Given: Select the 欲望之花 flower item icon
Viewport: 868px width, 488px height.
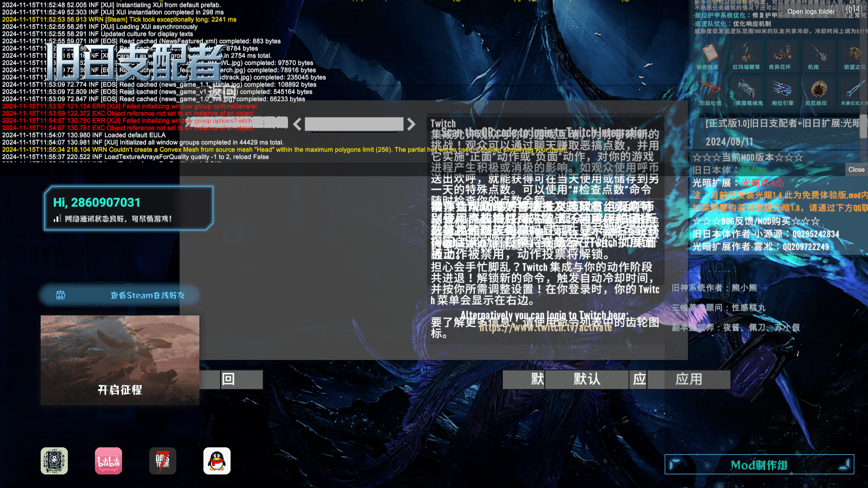Looking at the screenshot, I should click(x=854, y=53).
